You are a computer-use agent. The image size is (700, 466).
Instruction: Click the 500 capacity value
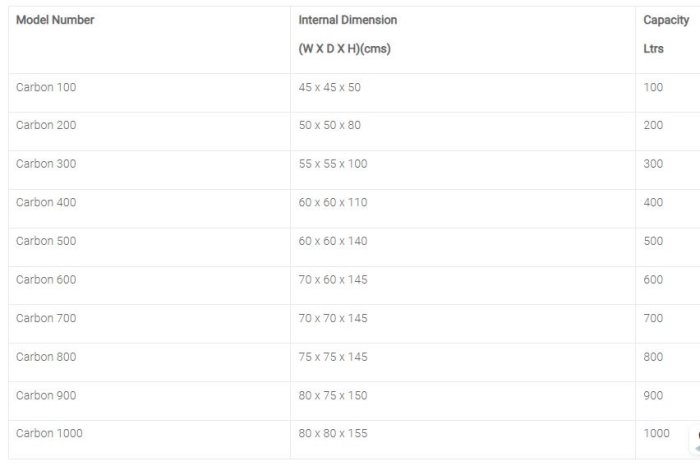point(653,241)
